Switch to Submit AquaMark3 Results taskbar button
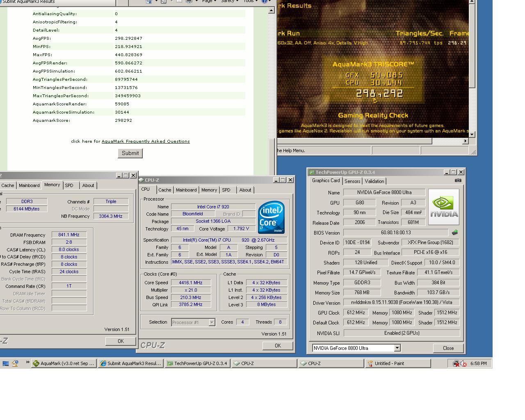This screenshot has height=420, width=525. (x=131, y=363)
